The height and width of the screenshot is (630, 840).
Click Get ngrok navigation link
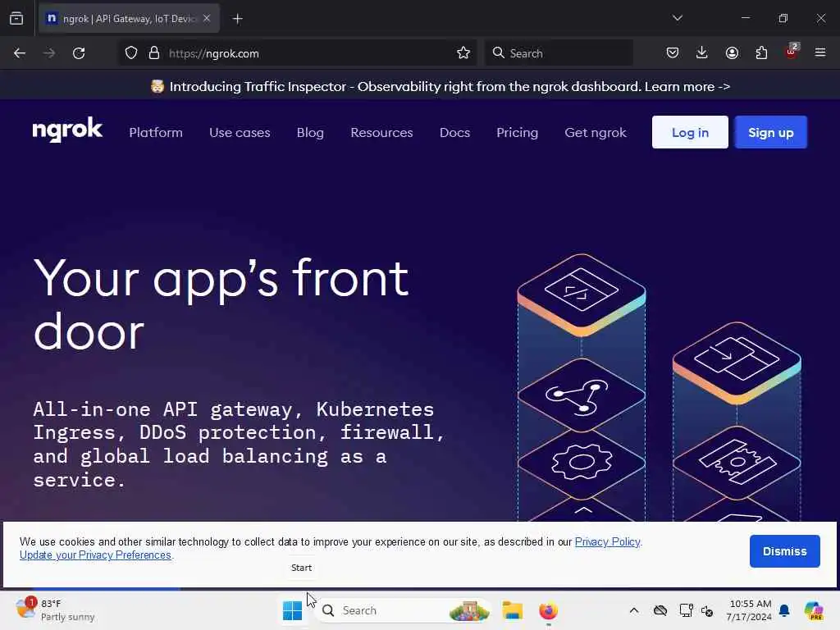(596, 132)
